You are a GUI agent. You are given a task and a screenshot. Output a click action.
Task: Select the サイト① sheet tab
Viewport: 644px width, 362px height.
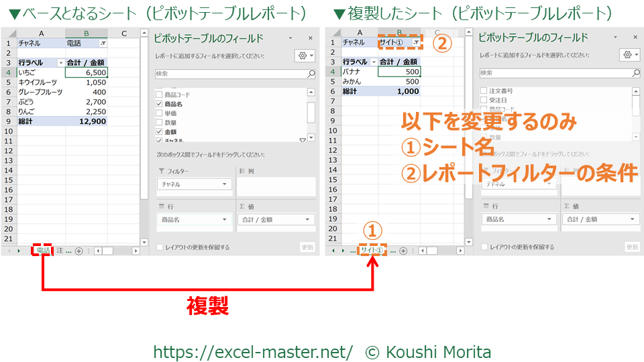372,251
